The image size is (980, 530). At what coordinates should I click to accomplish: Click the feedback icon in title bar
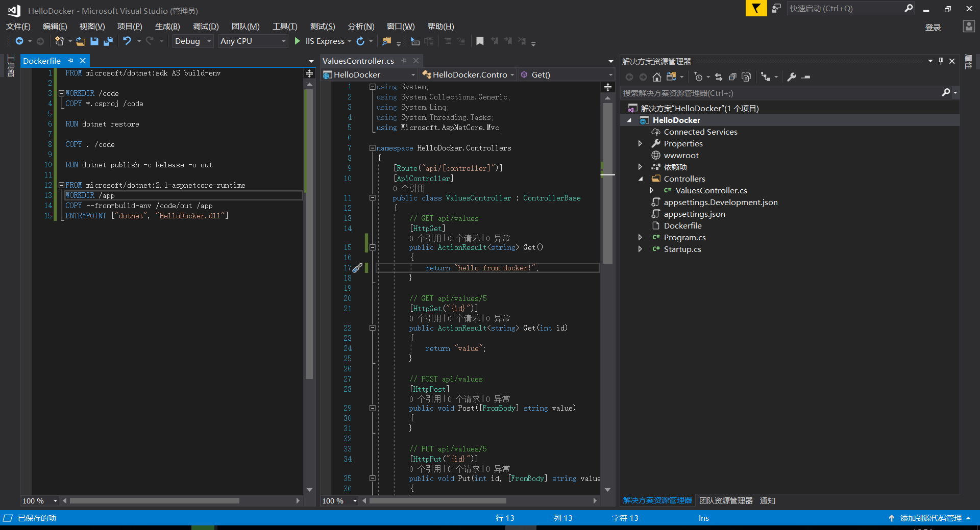tap(776, 8)
